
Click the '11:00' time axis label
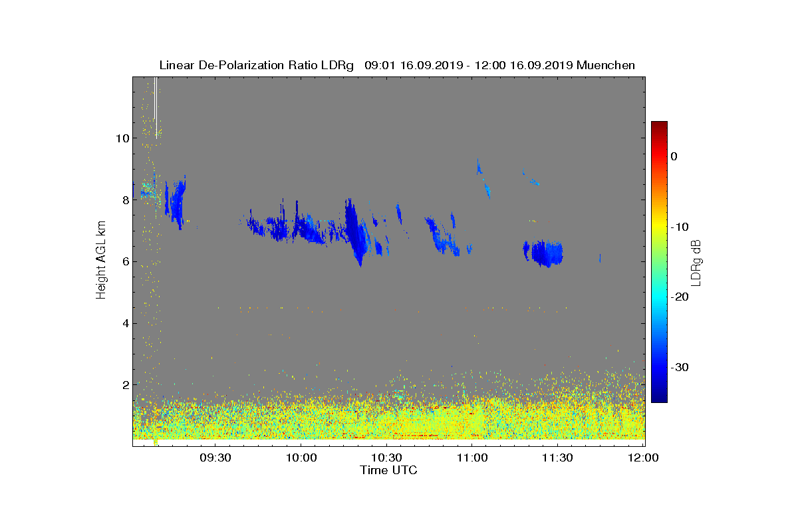pos(472,458)
